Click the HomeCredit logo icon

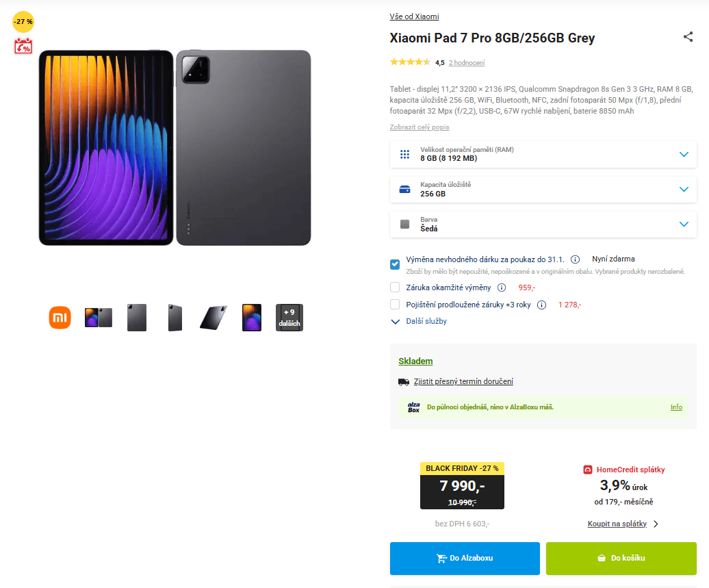tap(587, 470)
